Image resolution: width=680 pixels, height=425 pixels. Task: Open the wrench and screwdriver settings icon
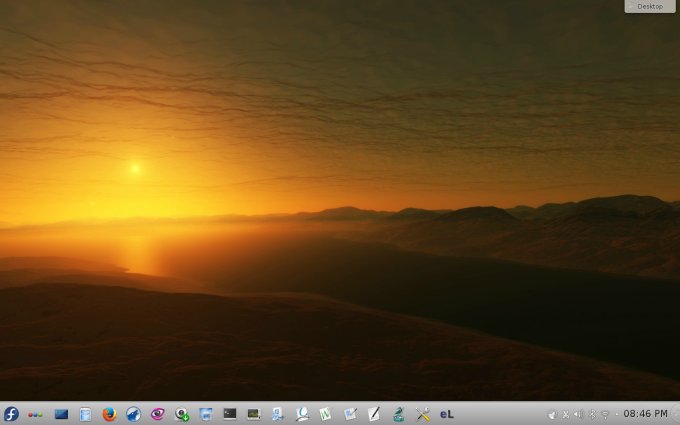tap(422, 414)
